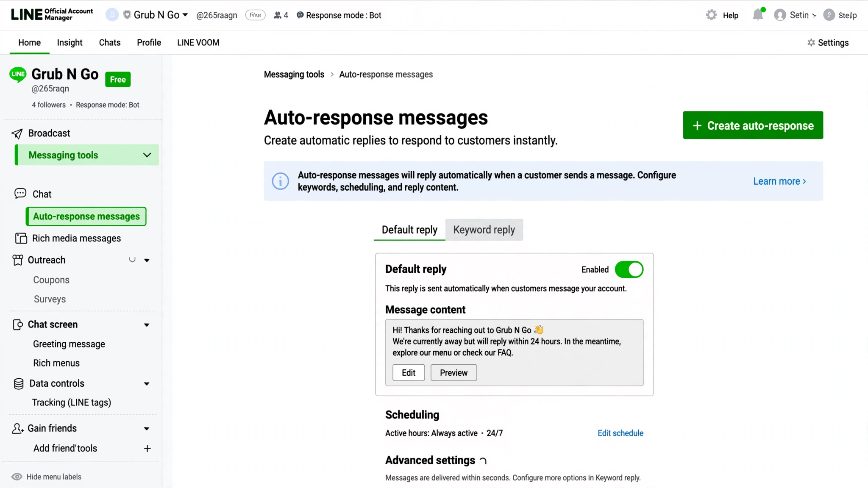The image size is (868, 488).
Task: Open Tracking (LINE tags) in the sidebar
Action: pos(72,402)
